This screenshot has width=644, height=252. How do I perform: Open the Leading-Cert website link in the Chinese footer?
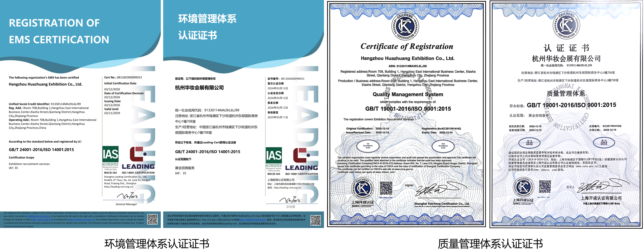253,220
